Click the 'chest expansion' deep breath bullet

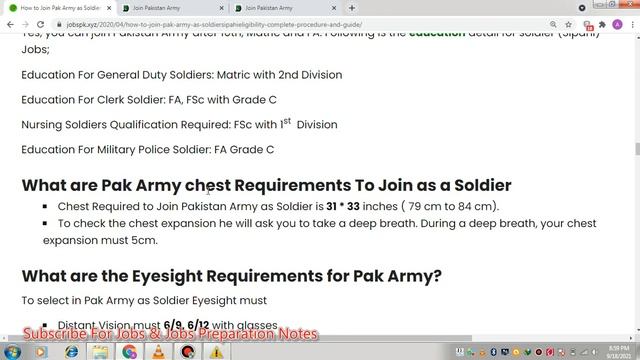[x=320, y=232]
